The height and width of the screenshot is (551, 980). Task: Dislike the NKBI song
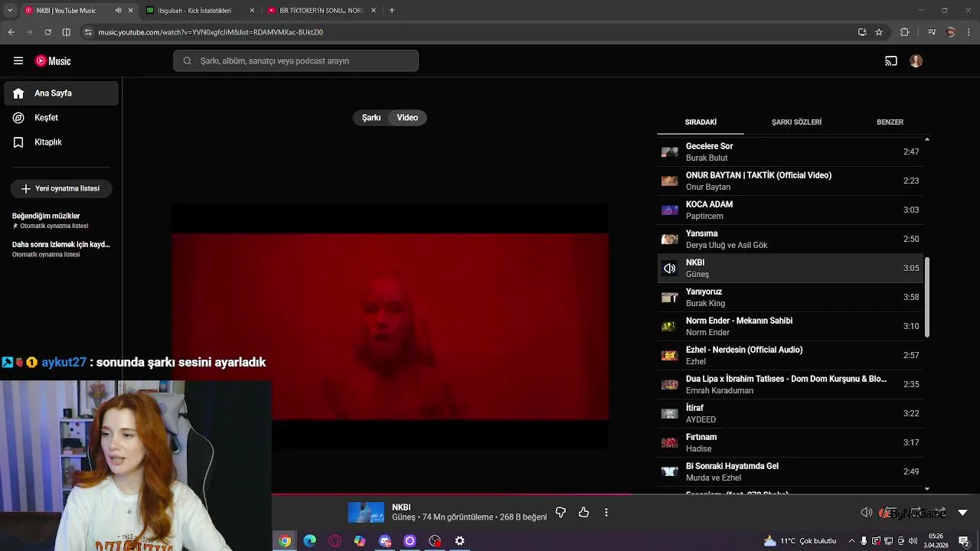point(560,512)
